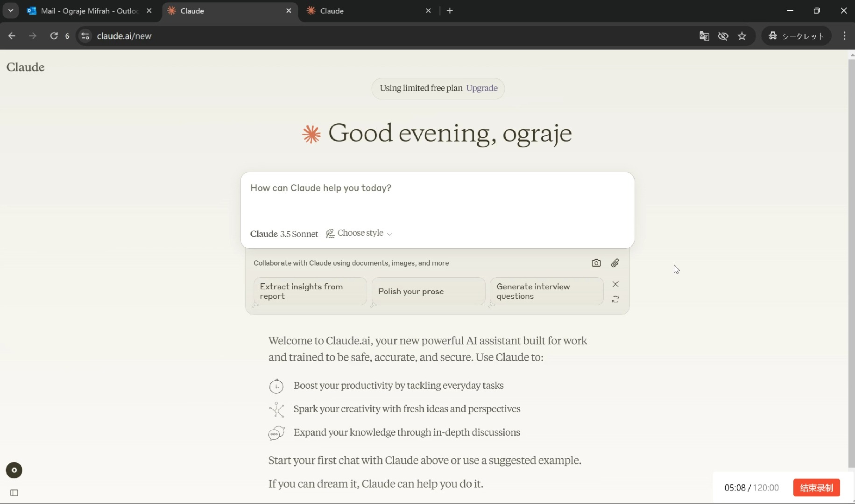Image resolution: width=855 pixels, height=504 pixels.
Task: Open the Chrome three-dot menu
Action: [x=844, y=36]
